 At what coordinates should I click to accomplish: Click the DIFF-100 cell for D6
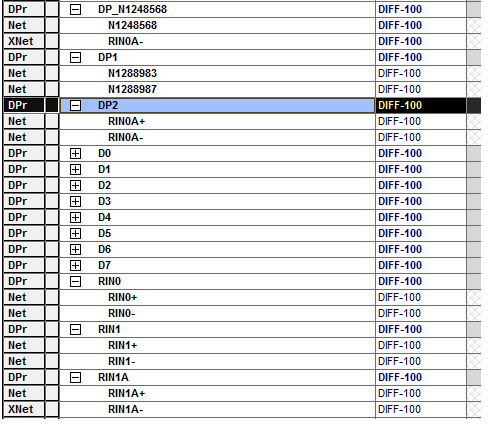[x=421, y=249]
